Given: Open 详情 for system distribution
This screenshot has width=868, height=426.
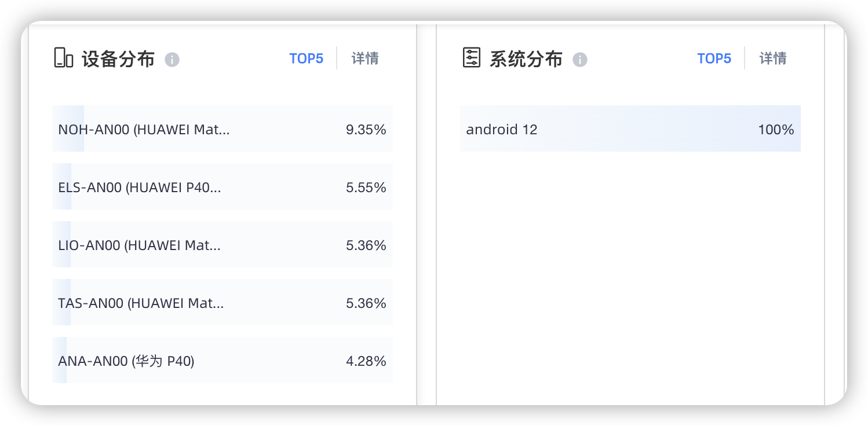Looking at the screenshot, I should coord(772,58).
